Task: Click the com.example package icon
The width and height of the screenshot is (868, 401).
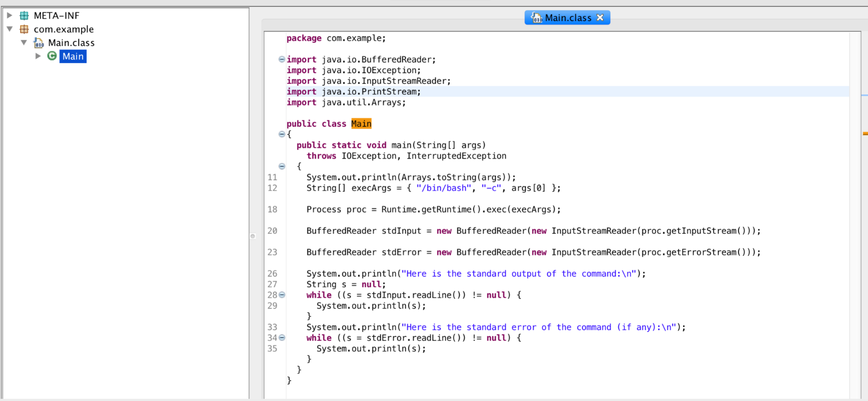Action: (x=24, y=29)
